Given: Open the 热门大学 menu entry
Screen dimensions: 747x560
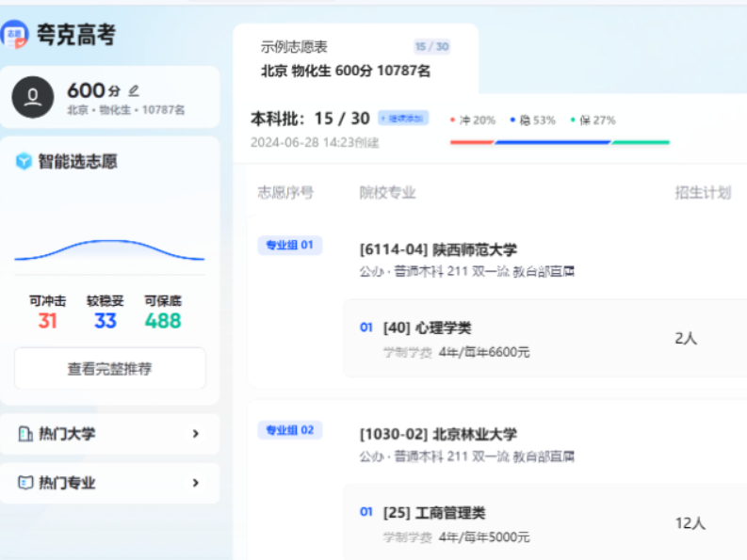Looking at the screenshot, I should (x=110, y=434).
